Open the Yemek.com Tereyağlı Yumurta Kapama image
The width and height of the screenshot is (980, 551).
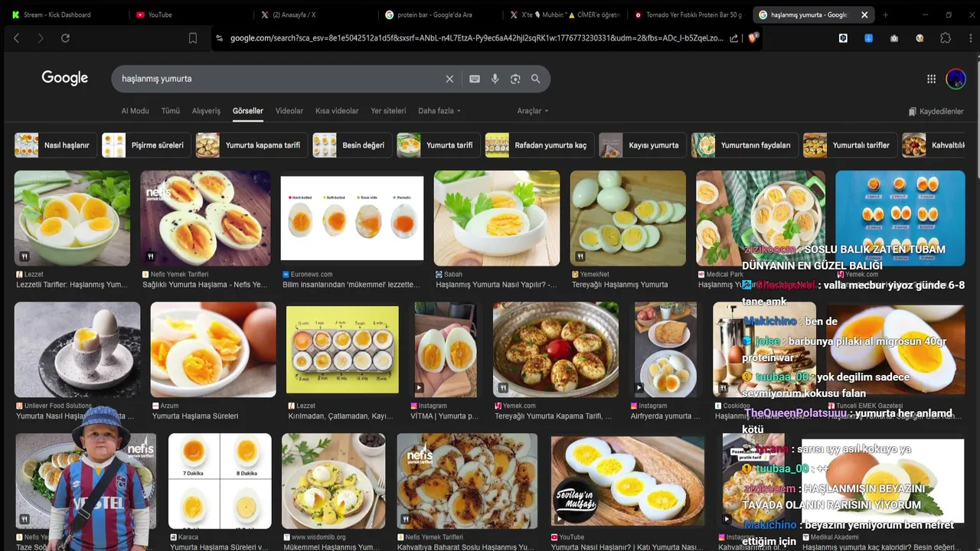click(x=556, y=350)
